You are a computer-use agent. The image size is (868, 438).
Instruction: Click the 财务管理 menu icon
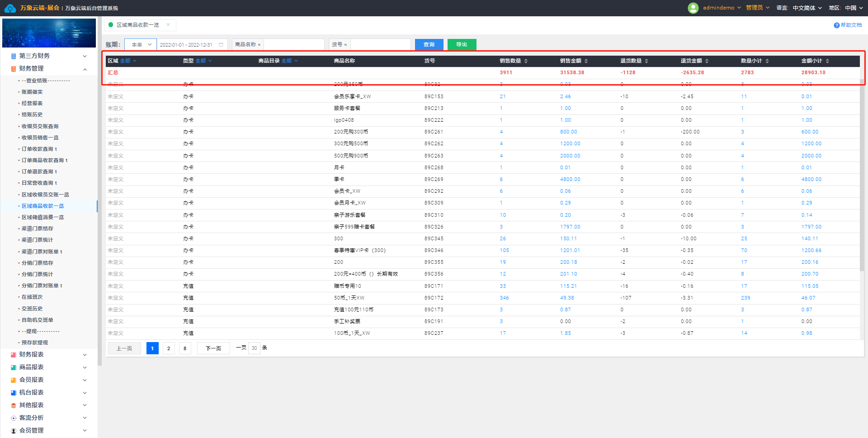[x=14, y=69]
